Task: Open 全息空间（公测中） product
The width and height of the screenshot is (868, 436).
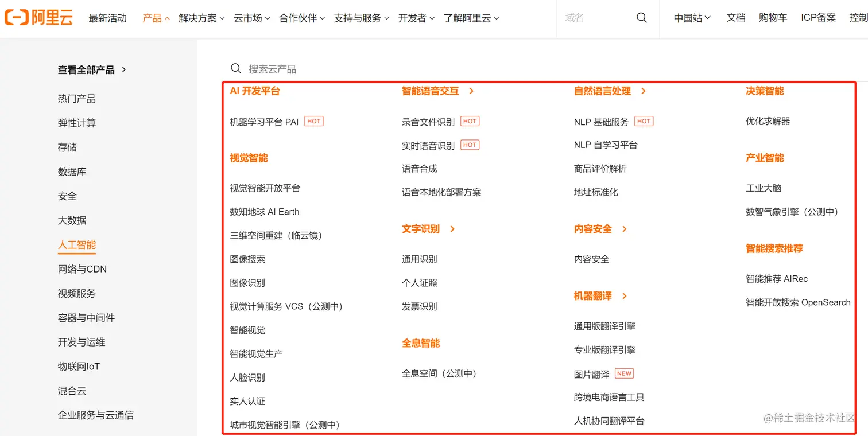Action: point(440,373)
